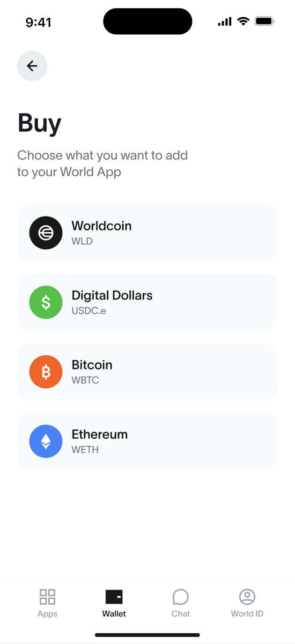
Task: Tap the home indicator bar
Action: (147, 635)
